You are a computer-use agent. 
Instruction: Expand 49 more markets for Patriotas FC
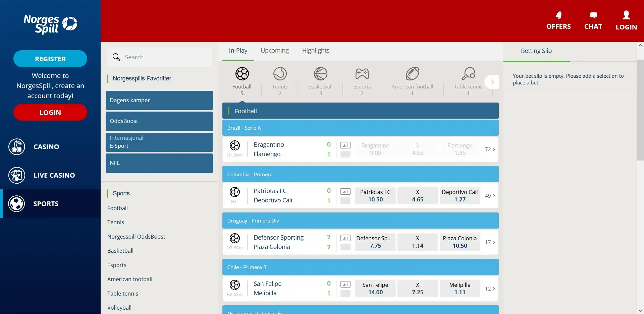490,196
